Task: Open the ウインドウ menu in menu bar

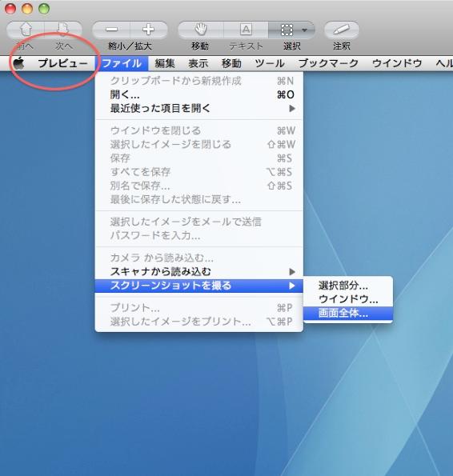Action: point(397,63)
